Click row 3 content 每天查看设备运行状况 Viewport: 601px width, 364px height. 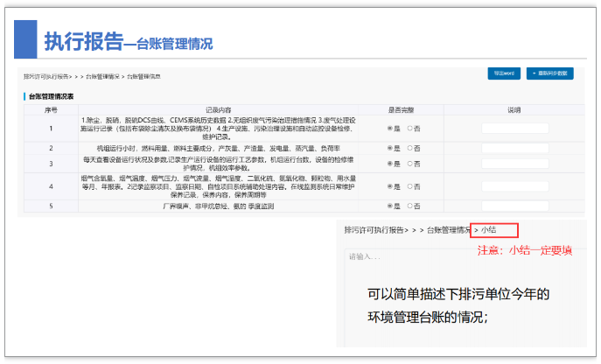[218, 164]
